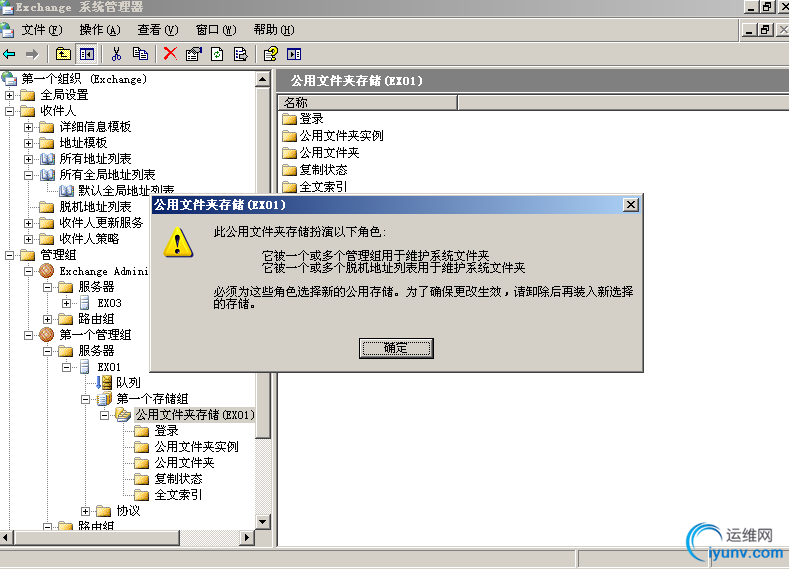
Task: Click the 名称 column header
Action: tap(368, 103)
